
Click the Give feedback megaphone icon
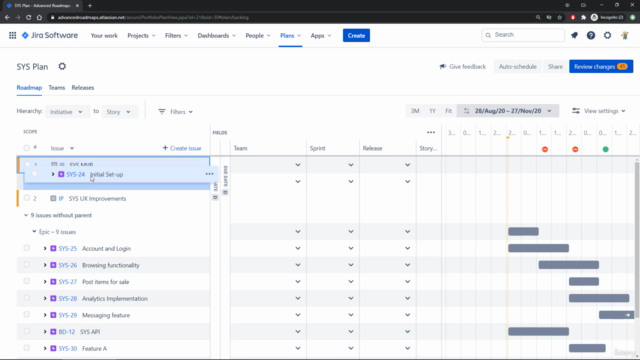tap(442, 67)
